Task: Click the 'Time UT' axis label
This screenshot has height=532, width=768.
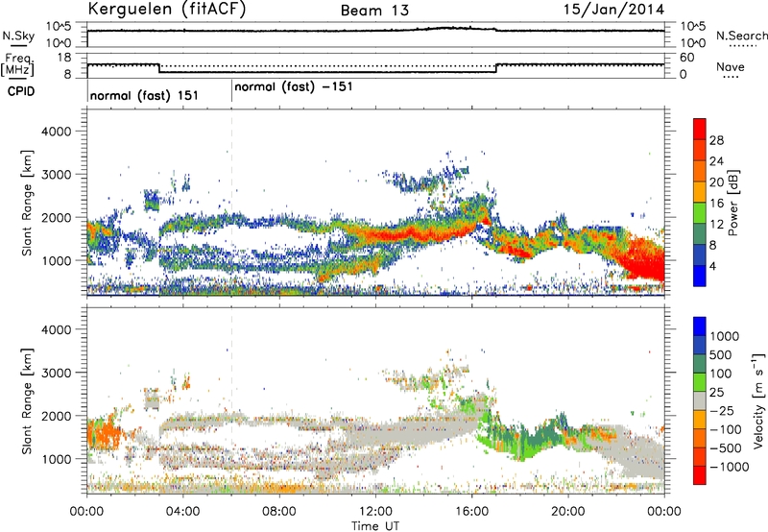Action: coord(375,526)
